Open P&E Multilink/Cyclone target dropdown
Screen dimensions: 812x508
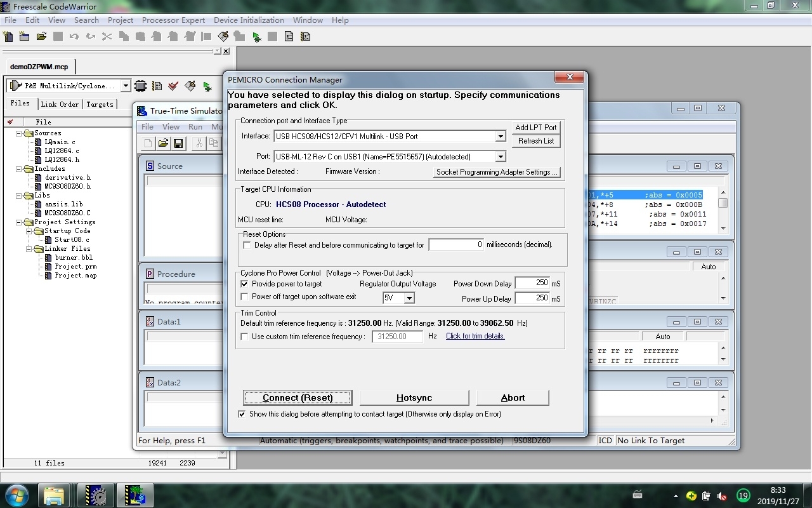coord(125,86)
